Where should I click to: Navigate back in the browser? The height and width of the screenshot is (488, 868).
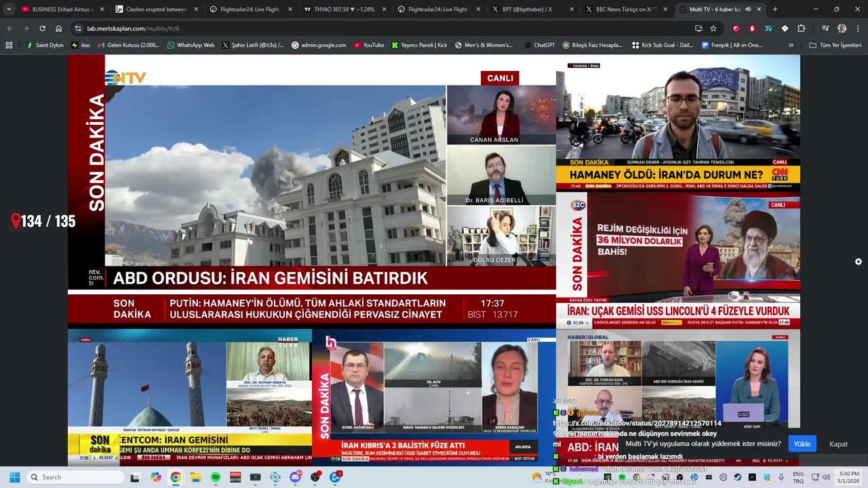point(9,28)
